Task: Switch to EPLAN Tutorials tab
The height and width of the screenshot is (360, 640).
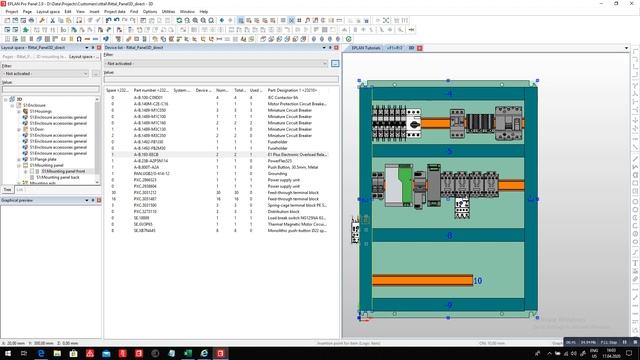Action: [366, 48]
